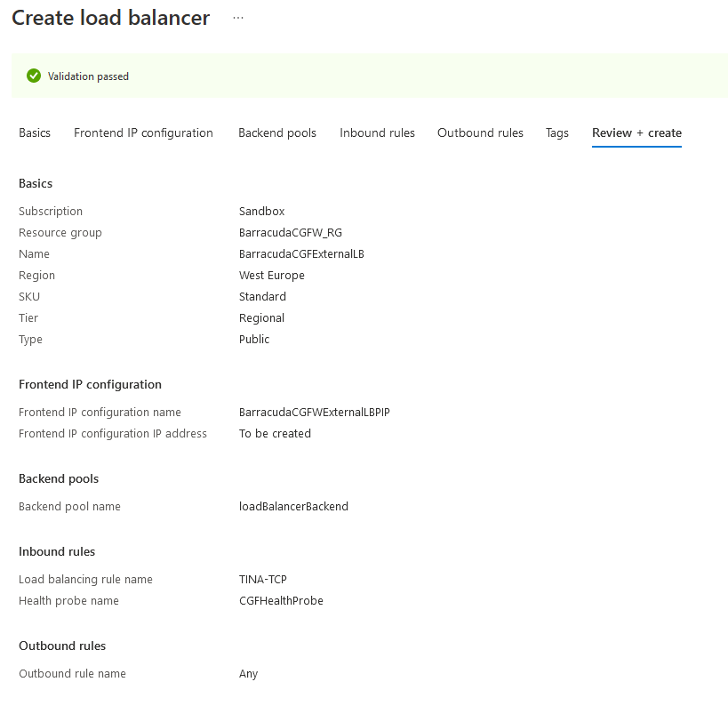Switch to the Outbound rules tab
This screenshot has width=728, height=706.
[x=480, y=132]
